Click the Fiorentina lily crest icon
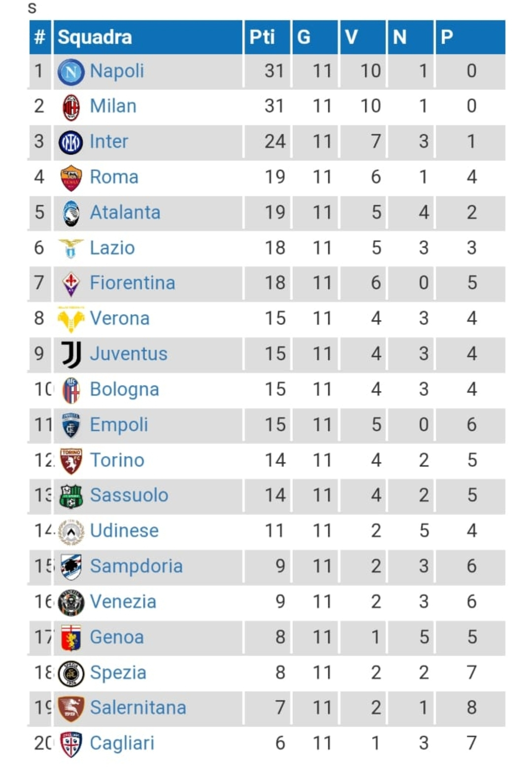Screen dimensions: 532x783 click(x=71, y=284)
